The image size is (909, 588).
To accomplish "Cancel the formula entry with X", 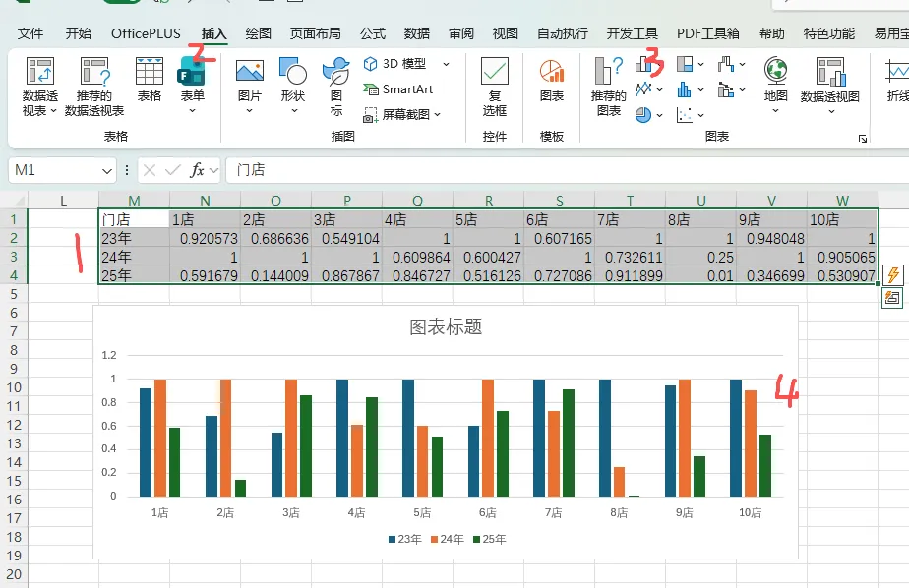I will coord(149,170).
